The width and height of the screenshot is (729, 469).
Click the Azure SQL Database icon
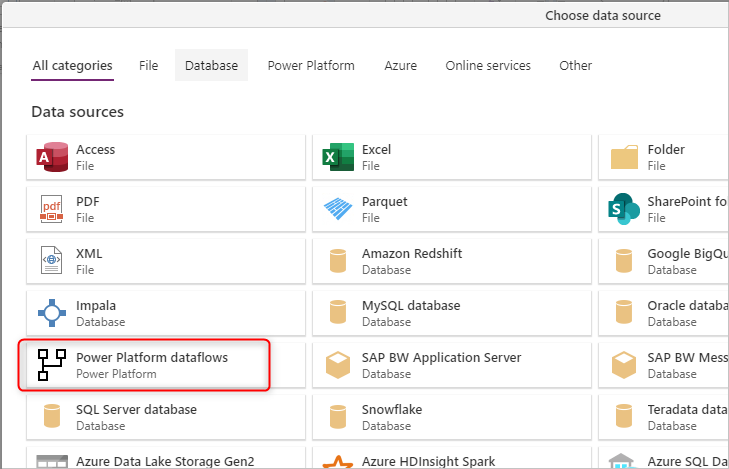(x=622, y=462)
